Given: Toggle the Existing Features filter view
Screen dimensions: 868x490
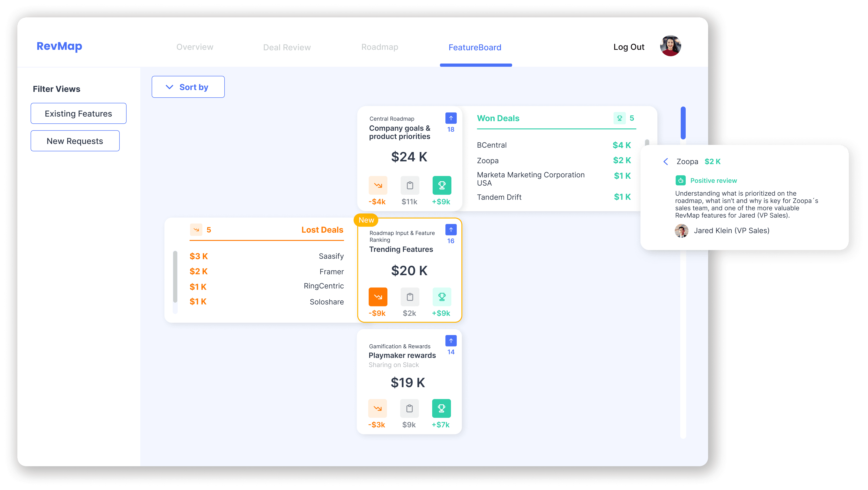Looking at the screenshot, I should pos(78,114).
